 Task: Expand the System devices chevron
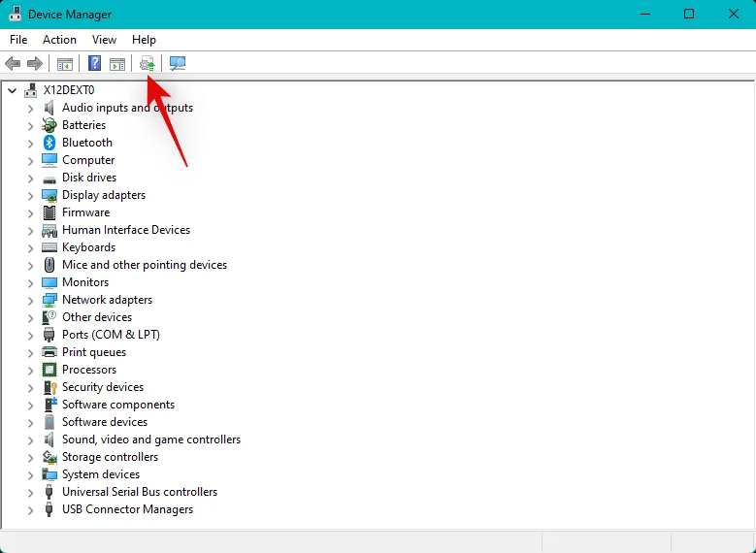30,474
